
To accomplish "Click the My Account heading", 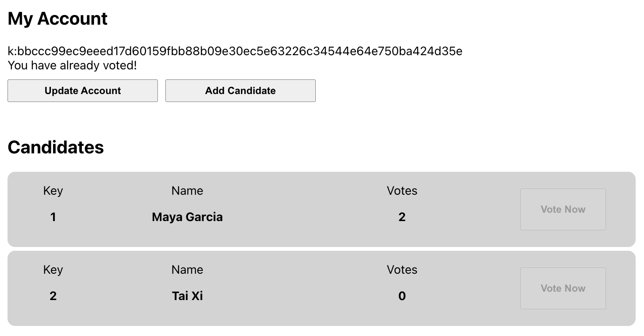I will (57, 18).
